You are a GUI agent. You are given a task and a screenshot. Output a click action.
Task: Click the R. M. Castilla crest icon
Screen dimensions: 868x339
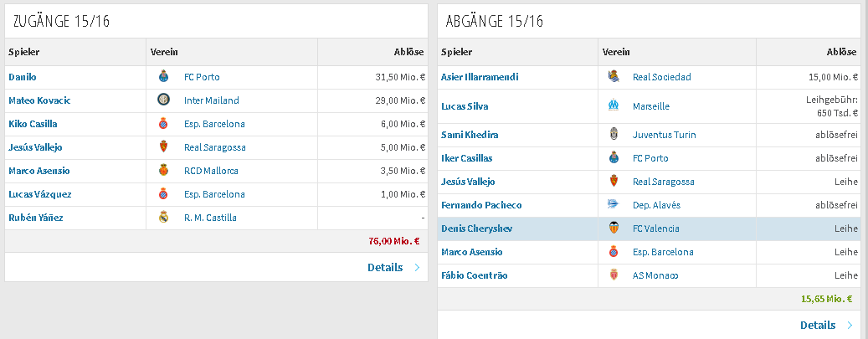coord(162,218)
